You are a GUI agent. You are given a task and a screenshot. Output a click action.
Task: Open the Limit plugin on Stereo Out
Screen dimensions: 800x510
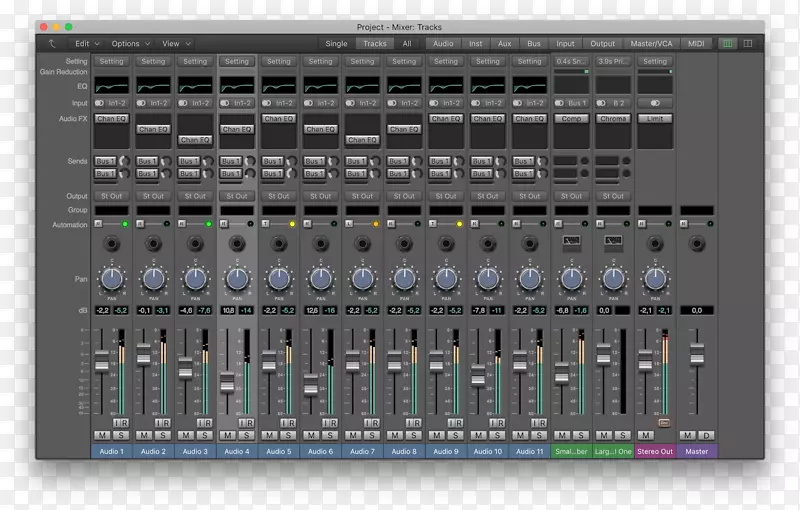pos(655,118)
